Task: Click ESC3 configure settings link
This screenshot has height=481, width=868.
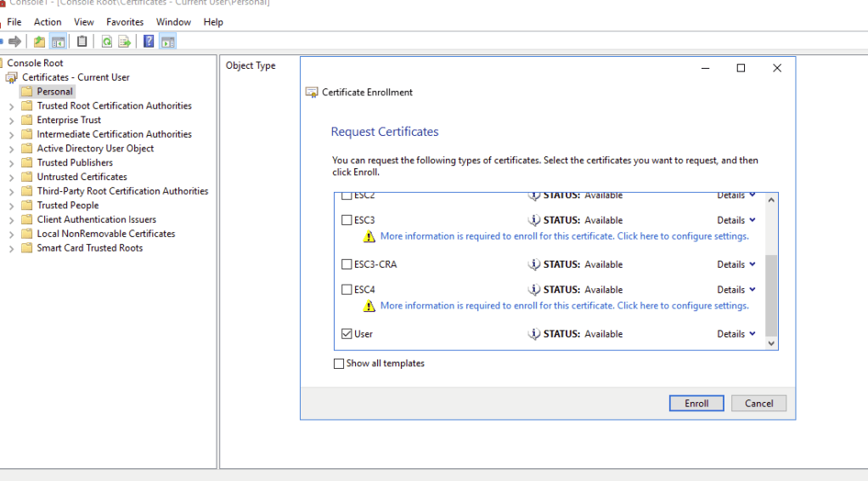Action: (564, 236)
